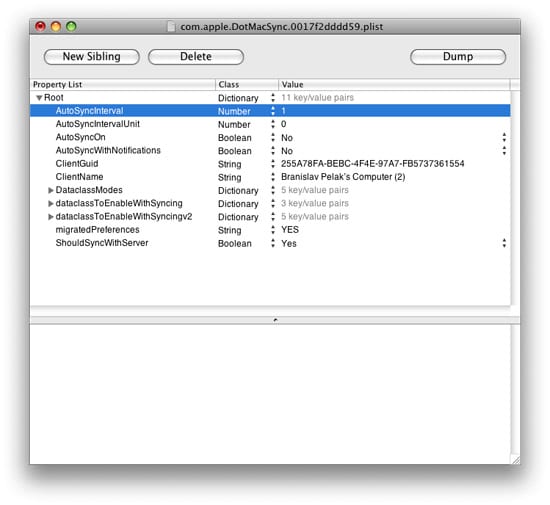
Task: Click the Class column header
Action: 247,85
